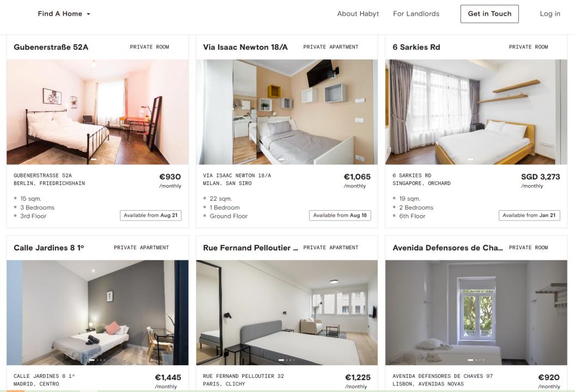View the Via Isaac Newton room photo
Screen dimensions: 575x392
click(x=287, y=112)
